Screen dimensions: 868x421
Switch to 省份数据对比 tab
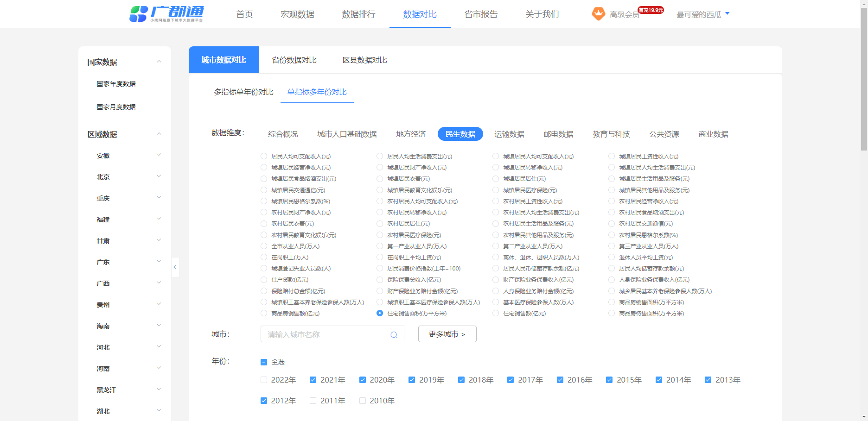coord(294,60)
